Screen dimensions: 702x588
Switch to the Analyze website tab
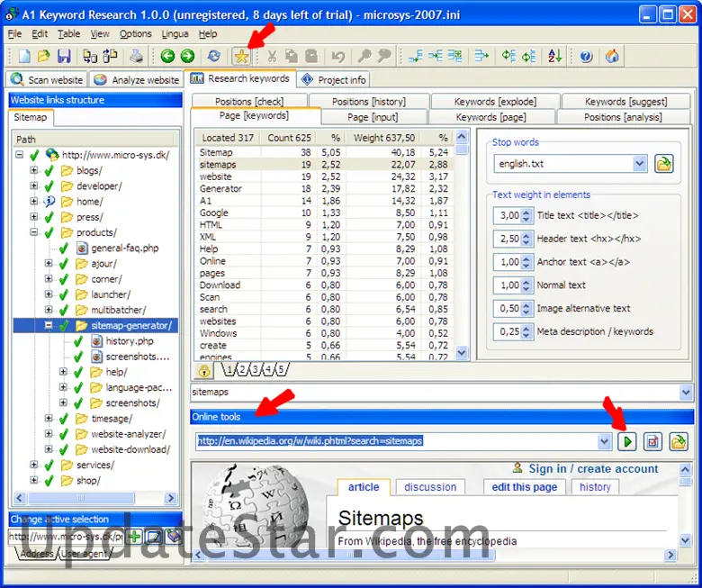(137, 80)
